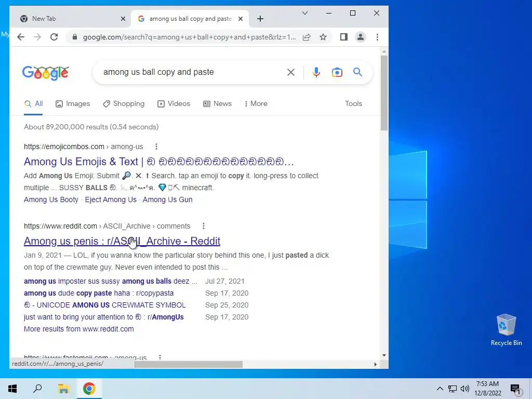Close the among us search tab

coord(241,19)
